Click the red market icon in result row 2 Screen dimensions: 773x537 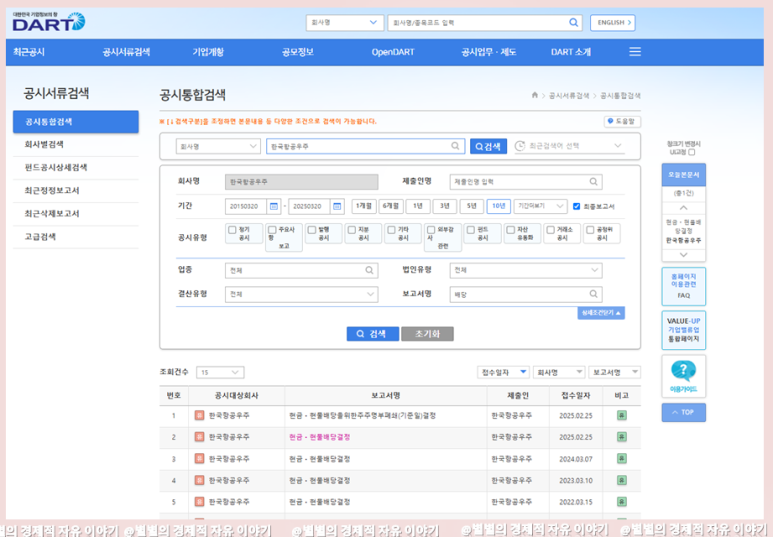click(x=199, y=437)
